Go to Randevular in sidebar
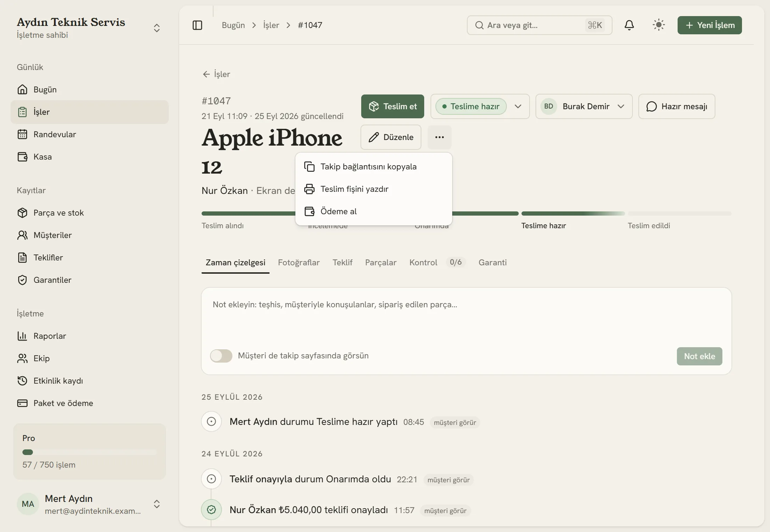This screenshot has height=532, width=770. pos(90,134)
